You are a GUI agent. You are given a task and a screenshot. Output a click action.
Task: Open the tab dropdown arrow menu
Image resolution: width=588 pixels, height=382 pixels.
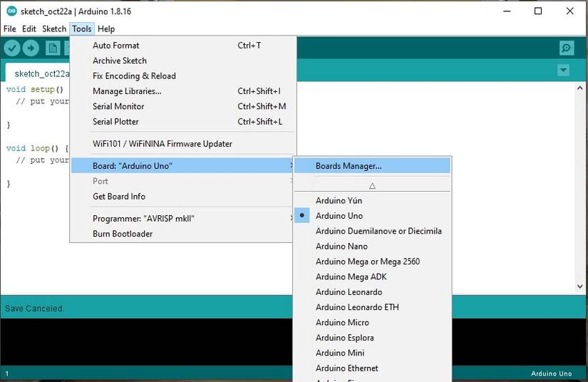tap(563, 70)
